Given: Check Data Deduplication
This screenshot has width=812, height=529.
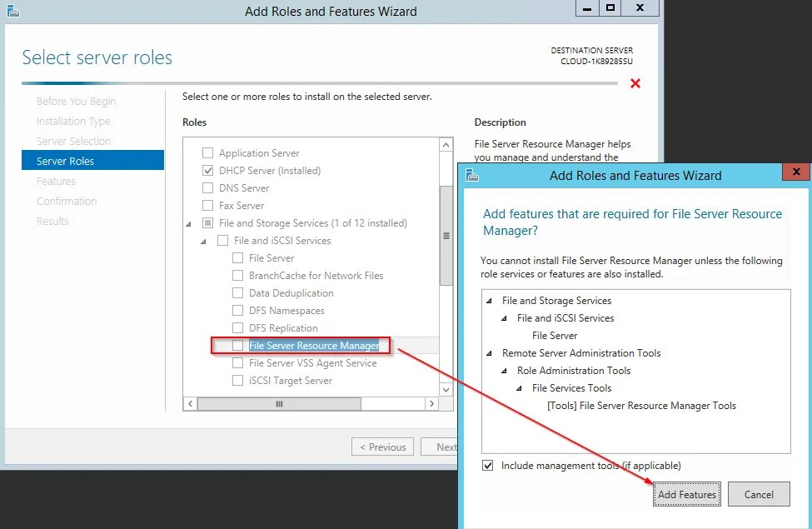Looking at the screenshot, I should (x=237, y=293).
